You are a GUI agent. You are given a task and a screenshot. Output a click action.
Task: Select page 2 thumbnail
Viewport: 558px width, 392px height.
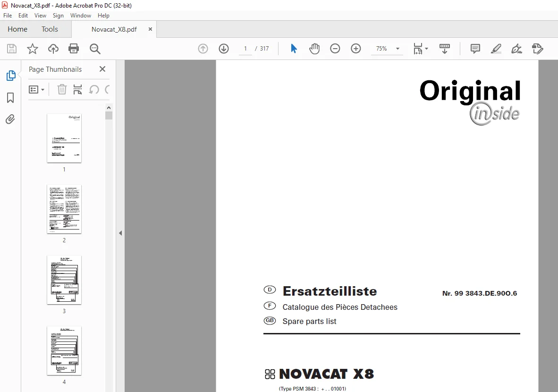[x=64, y=209]
